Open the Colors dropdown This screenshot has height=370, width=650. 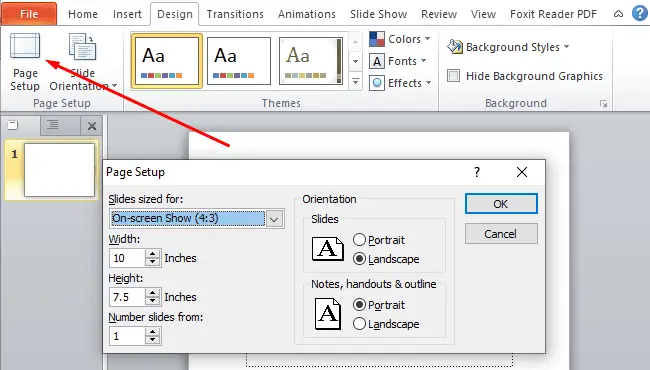click(x=400, y=39)
